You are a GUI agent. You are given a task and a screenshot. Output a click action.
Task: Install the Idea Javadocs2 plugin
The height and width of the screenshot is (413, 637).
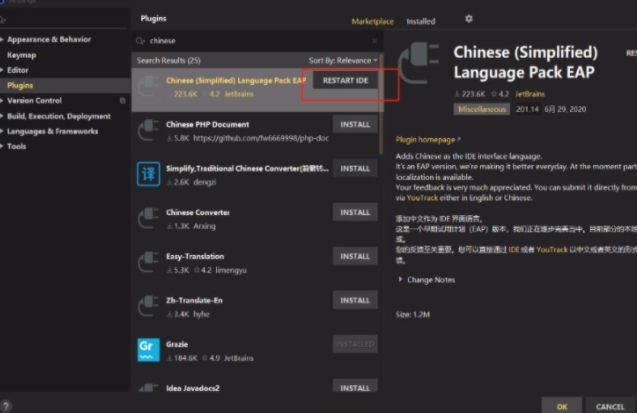click(355, 386)
